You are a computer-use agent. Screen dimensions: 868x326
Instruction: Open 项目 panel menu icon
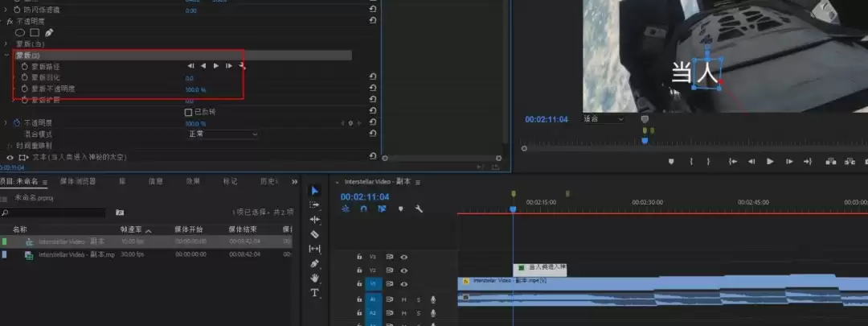(x=45, y=182)
